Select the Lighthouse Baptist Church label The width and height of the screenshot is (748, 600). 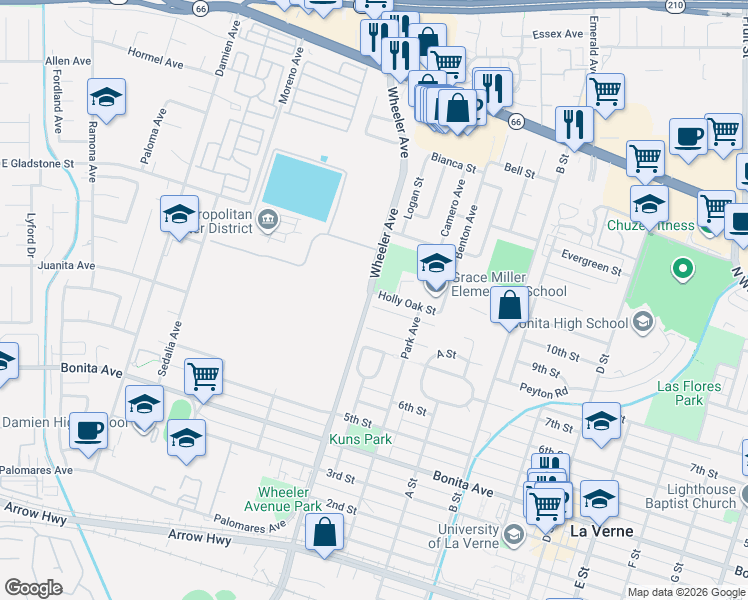[691, 497]
